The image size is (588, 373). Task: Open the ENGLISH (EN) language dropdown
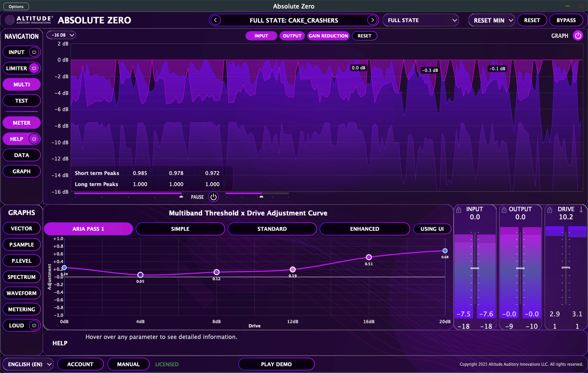click(28, 364)
